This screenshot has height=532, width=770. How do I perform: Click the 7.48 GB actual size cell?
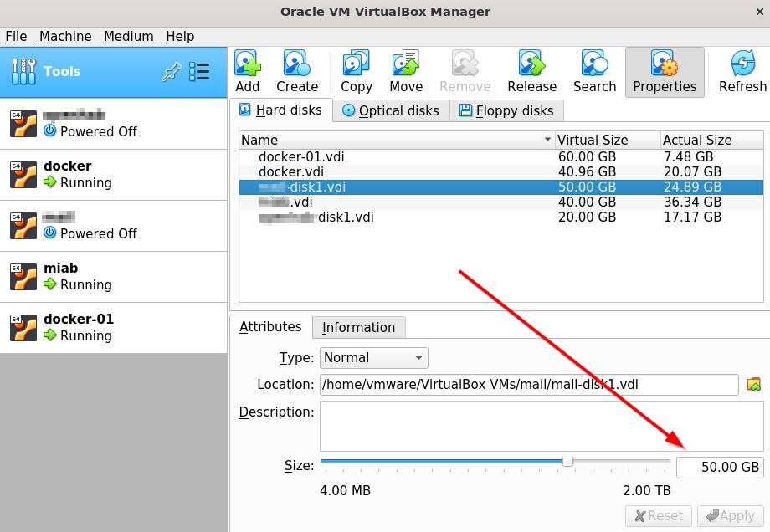(689, 157)
